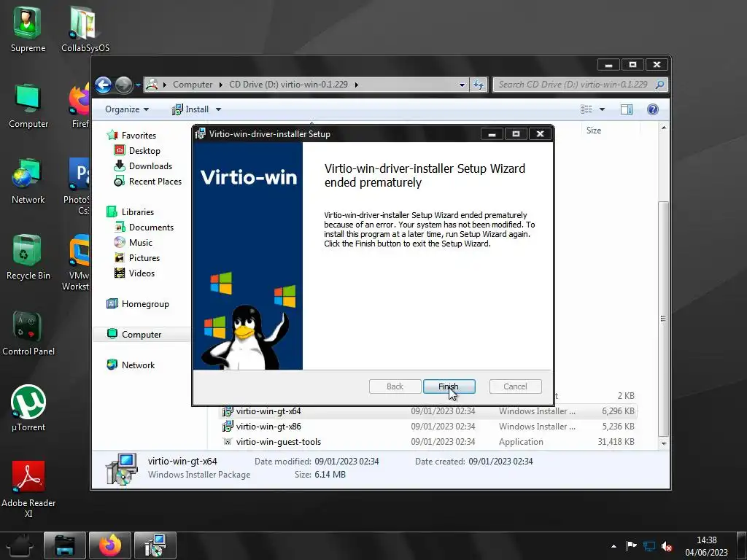Image resolution: width=747 pixels, height=560 pixels.
Task: Open the Control Panel desktop icon
Action: (x=28, y=332)
